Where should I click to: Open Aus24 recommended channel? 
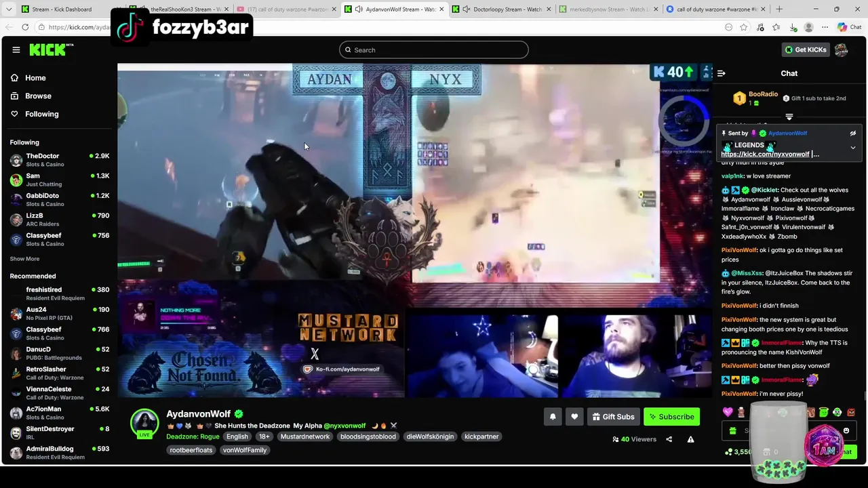coord(60,313)
